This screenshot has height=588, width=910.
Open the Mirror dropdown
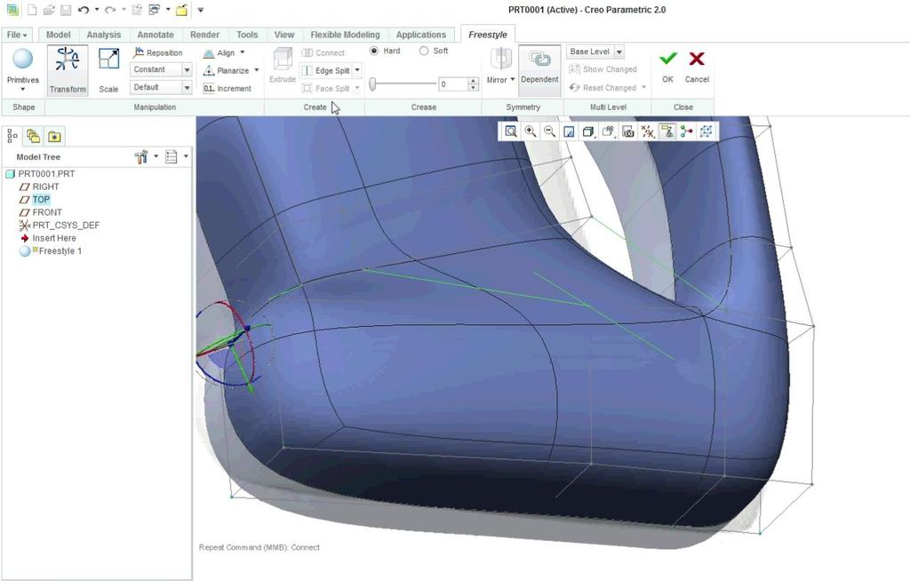point(501,79)
